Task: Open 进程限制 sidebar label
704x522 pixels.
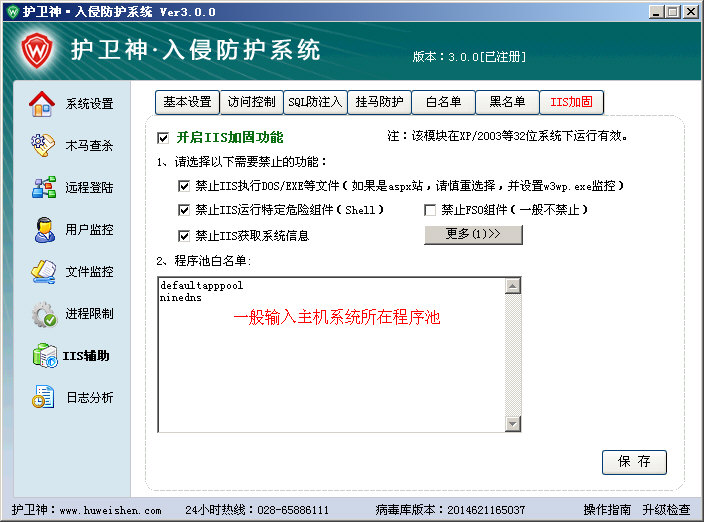Action: [89, 314]
